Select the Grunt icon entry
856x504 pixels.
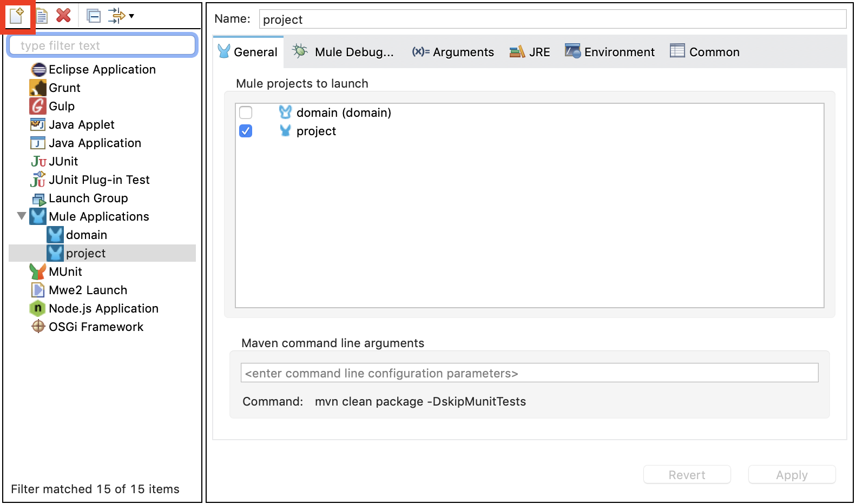click(38, 88)
